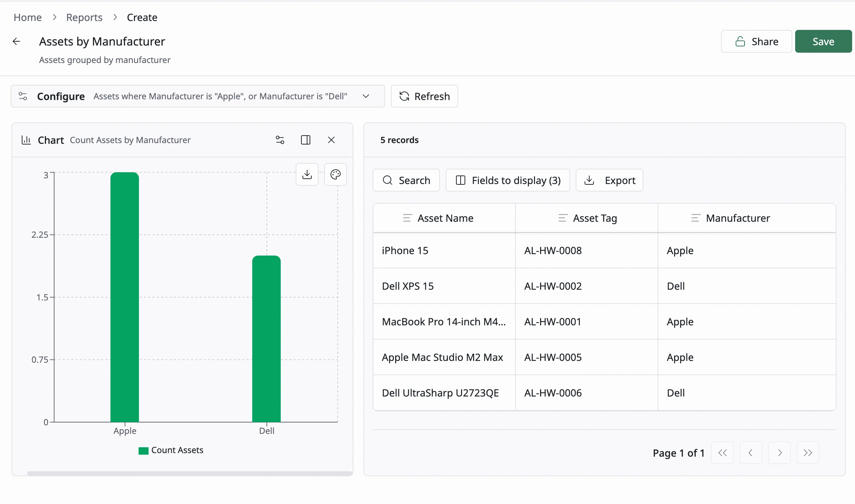The width and height of the screenshot is (855, 504).
Task: Save the report
Action: (824, 42)
